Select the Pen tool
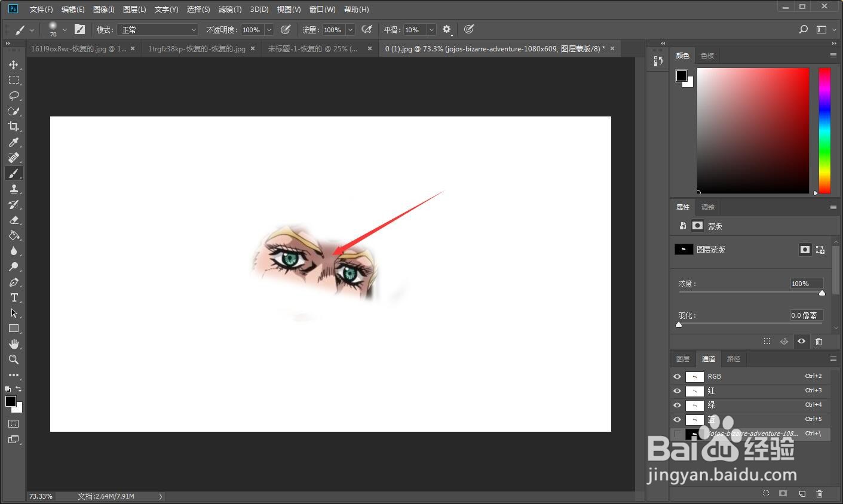The height and width of the screenshot is (504, 843). pos(14,282)
